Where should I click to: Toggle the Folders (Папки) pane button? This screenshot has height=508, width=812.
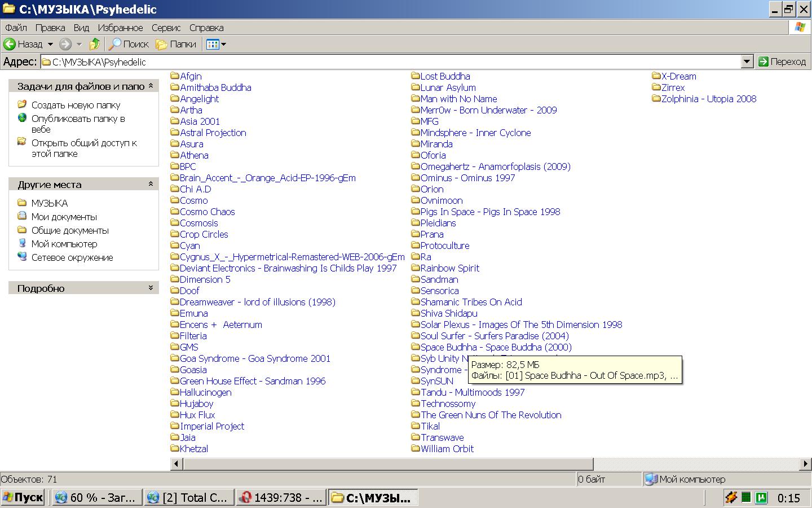tap(176, 44)
